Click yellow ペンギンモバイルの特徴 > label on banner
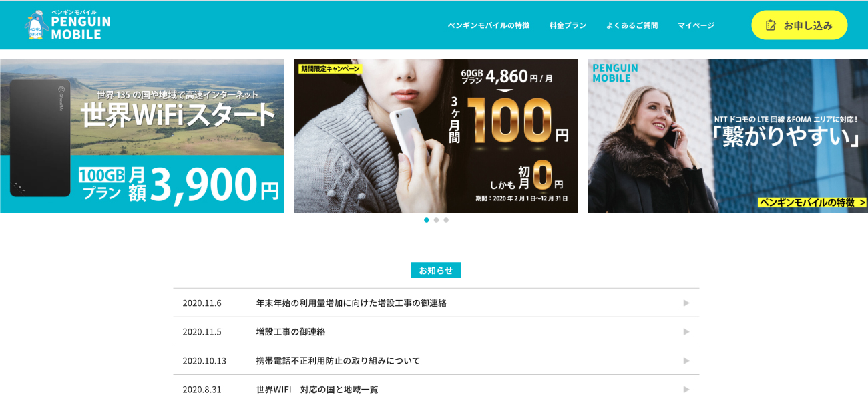868x403 pixels. [811, 203]
